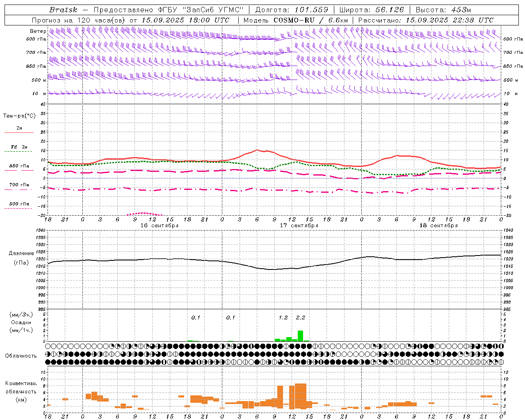Click the '17 сентября' date label
Viewport: 525px width, 420px height.
299,226
